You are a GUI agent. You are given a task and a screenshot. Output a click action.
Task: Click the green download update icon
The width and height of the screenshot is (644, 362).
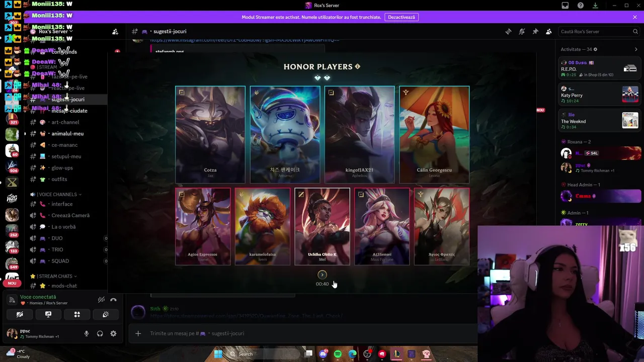[x=595, y=6]
